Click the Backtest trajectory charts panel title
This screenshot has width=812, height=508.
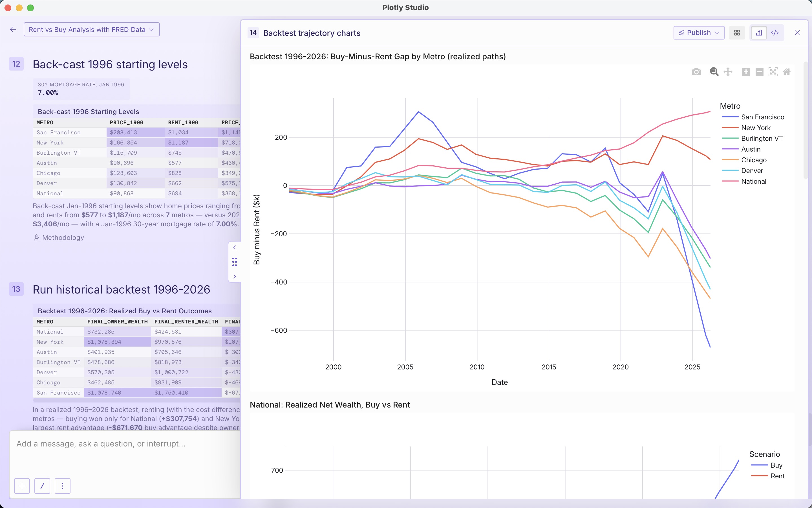pos(312,33)
